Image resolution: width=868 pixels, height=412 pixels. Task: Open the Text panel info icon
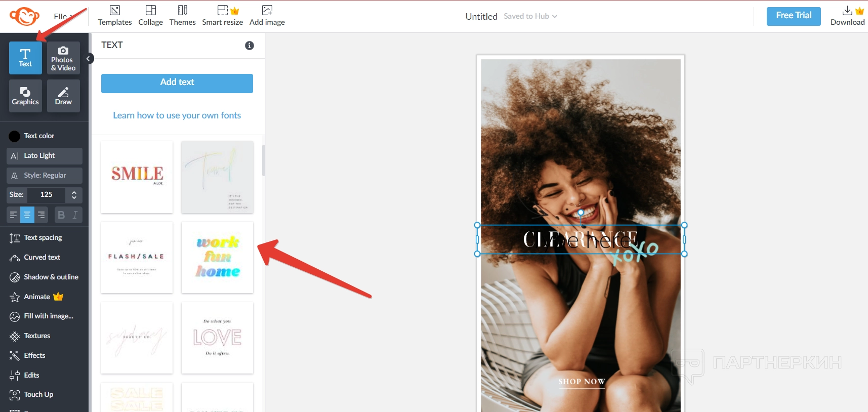tap(250, 46)
